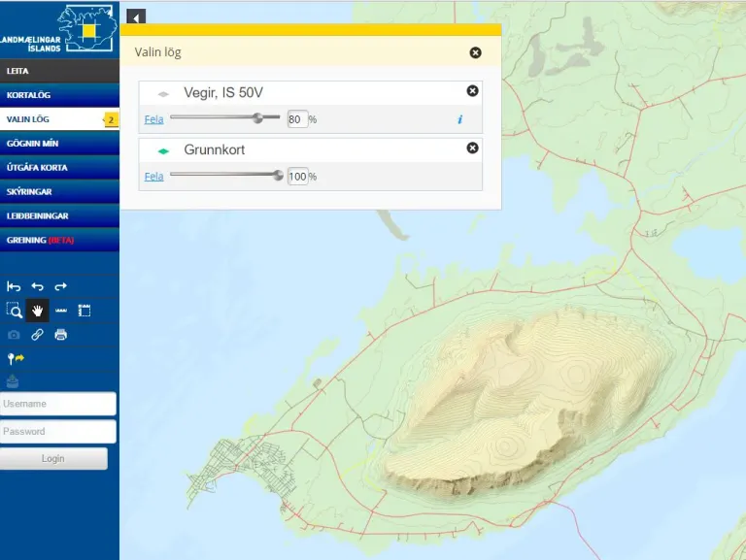Collapse the side panel with arrow button
Image resolution: width=746 pixels, height=560 pixels.
click(136, 16)
